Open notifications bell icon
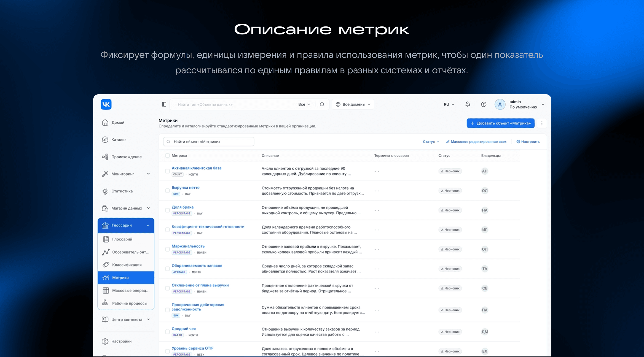Viewport: 644px width, 357px height. point(468,104)
